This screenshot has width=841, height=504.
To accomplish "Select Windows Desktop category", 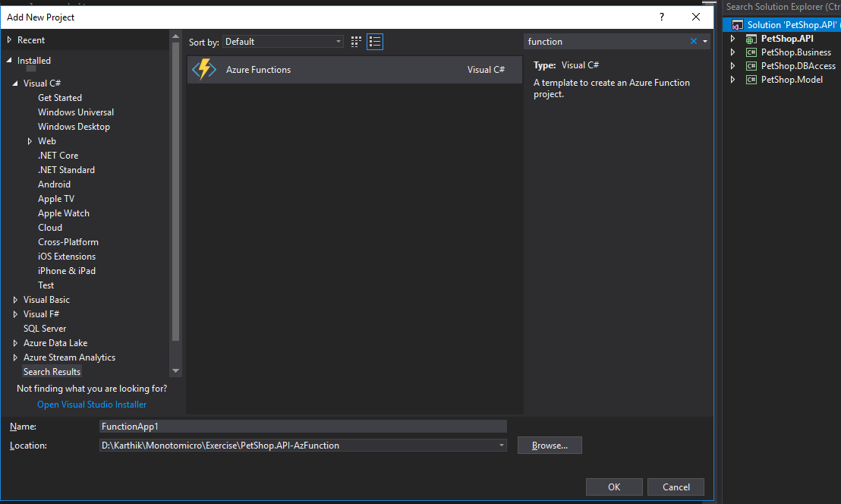I will (x=74, y=127).
